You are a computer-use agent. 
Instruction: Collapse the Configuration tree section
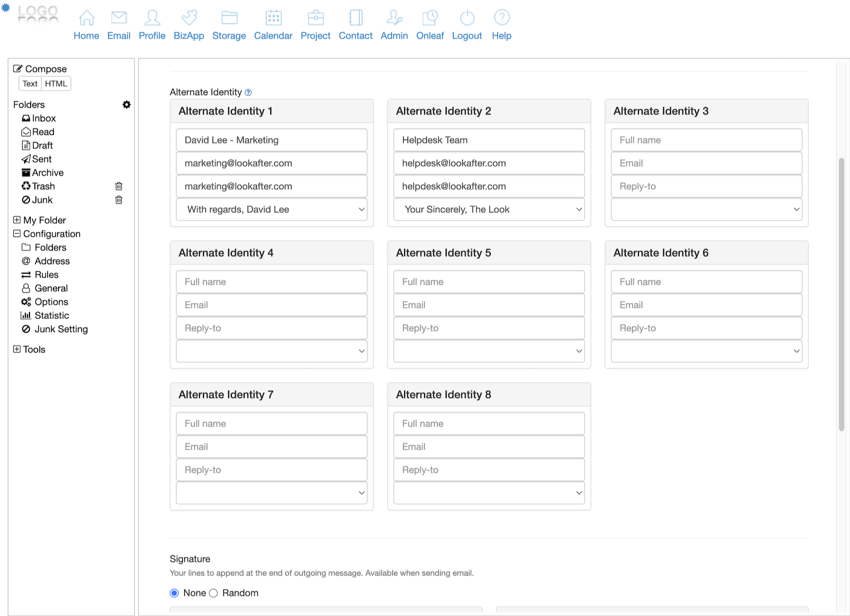(x=17, y=234)
